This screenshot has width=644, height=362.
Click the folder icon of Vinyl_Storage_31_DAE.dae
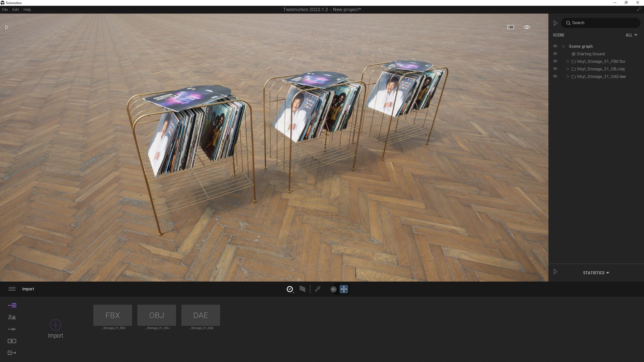[574, 77]
